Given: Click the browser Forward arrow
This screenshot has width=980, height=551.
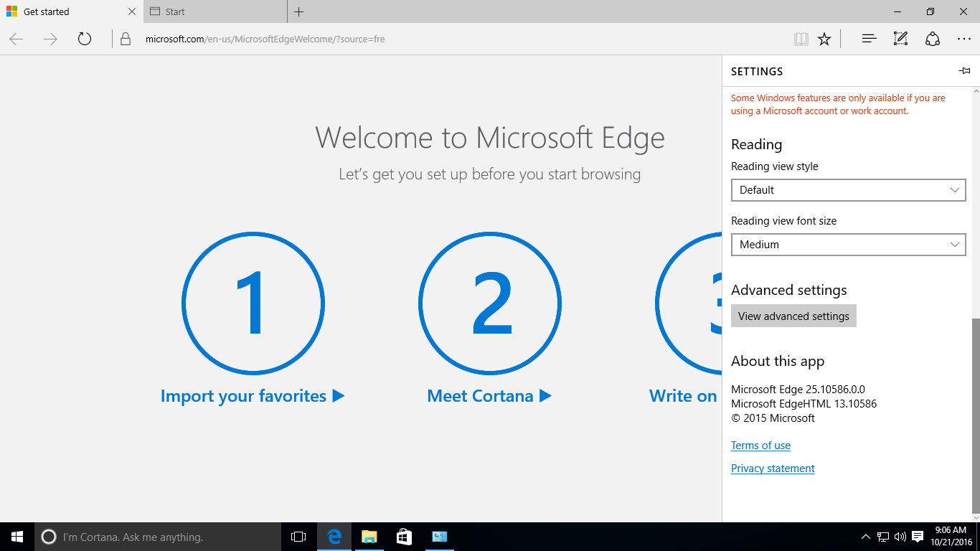Looking at the screenshot, I should pyautogui.click(x=50, y=39).
